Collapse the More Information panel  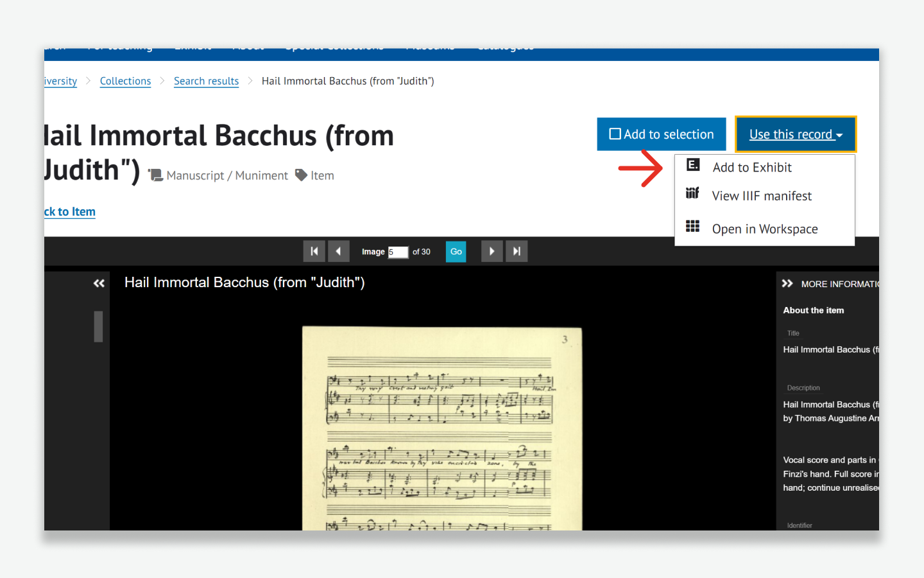787,283
